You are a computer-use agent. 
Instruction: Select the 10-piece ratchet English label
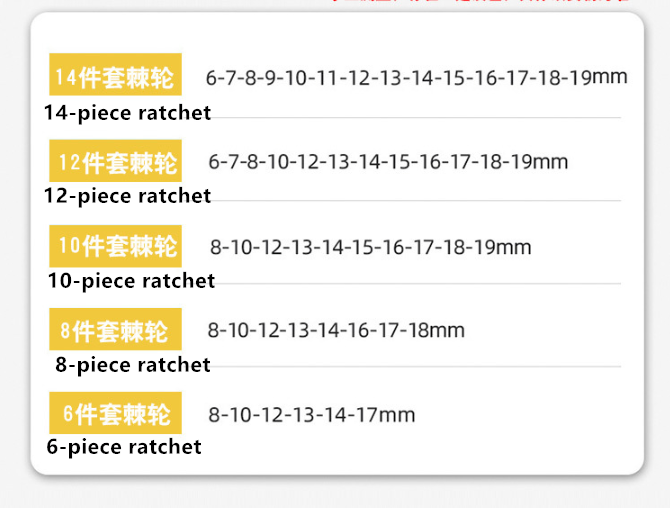(131, 281)
